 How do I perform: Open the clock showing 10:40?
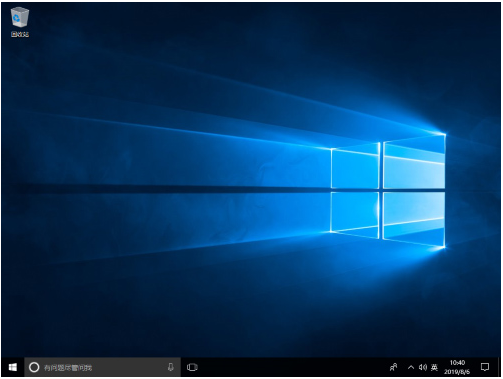coord(457,363)
